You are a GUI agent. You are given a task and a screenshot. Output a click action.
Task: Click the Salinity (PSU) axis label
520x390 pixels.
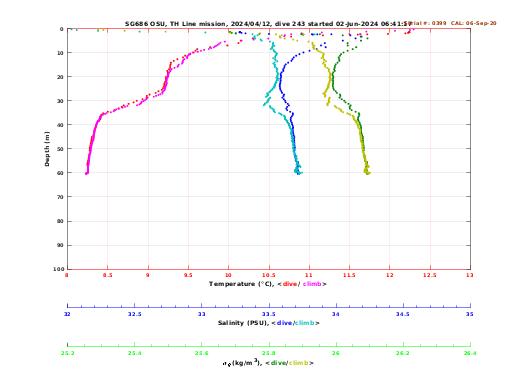[243, 323]
